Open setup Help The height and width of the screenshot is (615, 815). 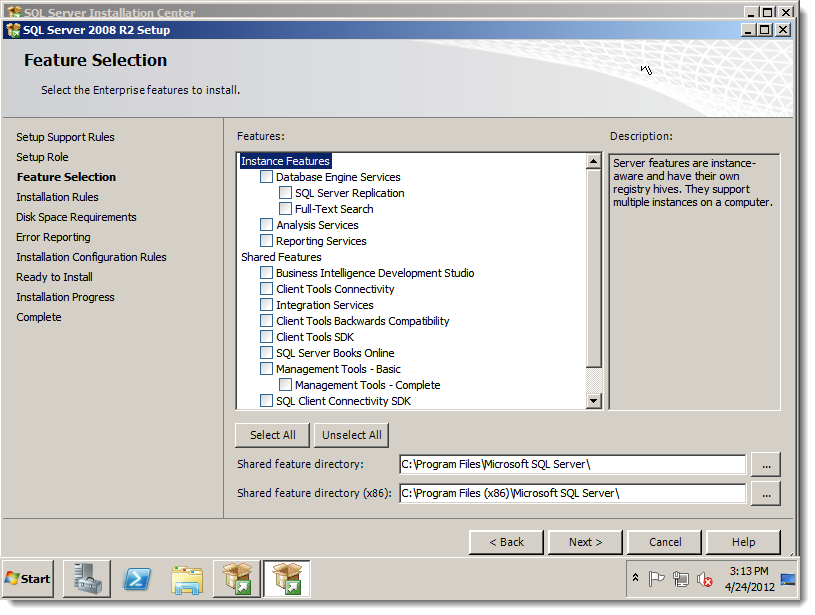743,542
